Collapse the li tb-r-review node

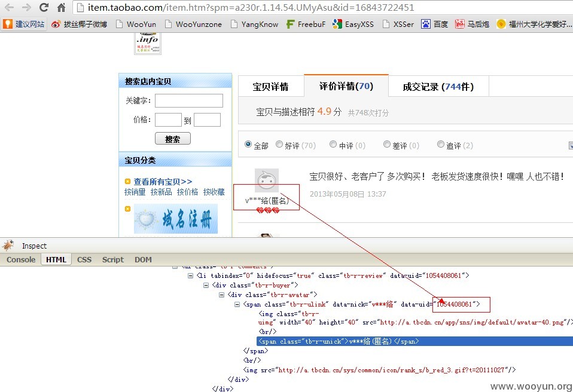click(x=190, y=275)
